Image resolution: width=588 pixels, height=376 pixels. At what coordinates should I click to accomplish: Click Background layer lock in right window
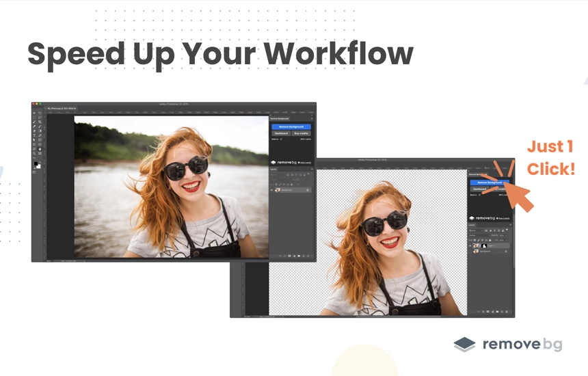506,251
